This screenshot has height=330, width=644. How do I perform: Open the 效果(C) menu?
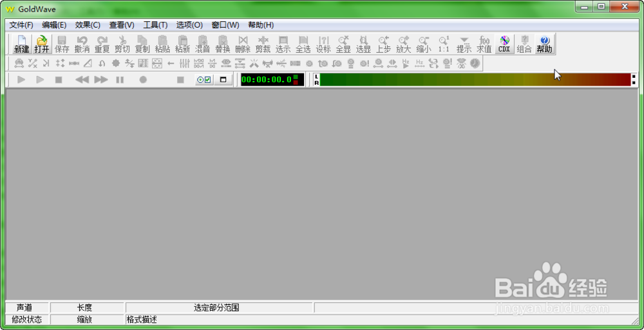88,25
